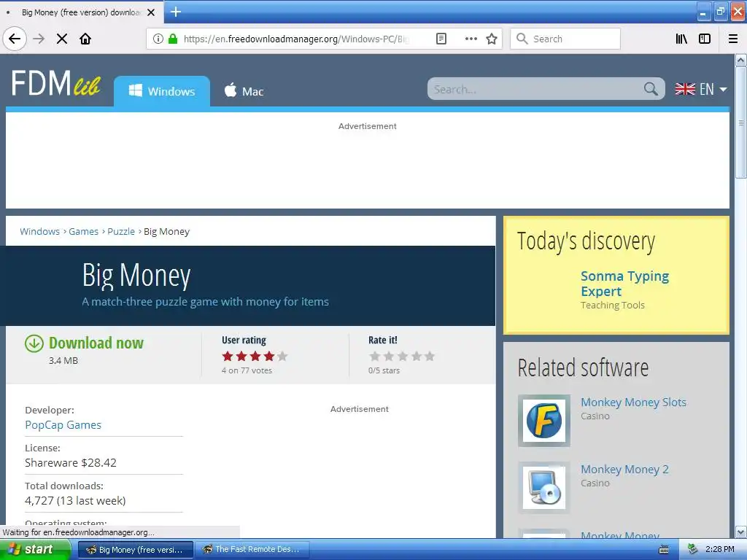Switch to the Mac platform tab
747x560 pixels.
244,91
